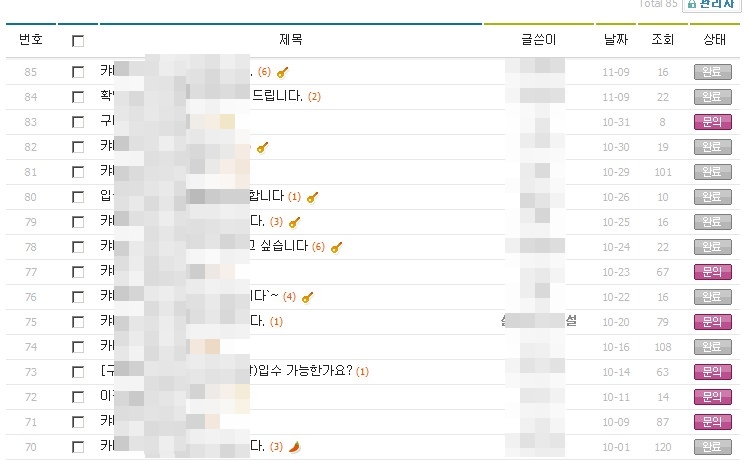Screen dimensions: 750x461
Task: Select the checkbox for post 72
Action: (78, 397)
